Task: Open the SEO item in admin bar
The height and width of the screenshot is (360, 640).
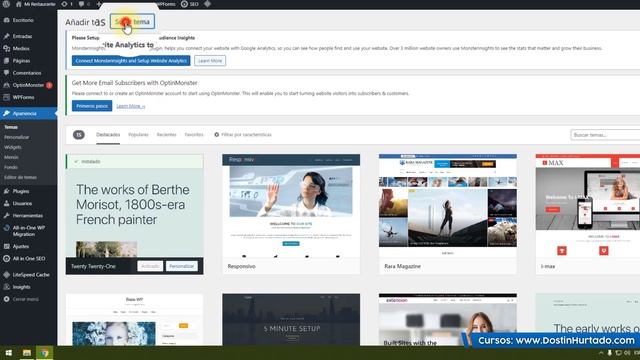Action: point(190,4)
